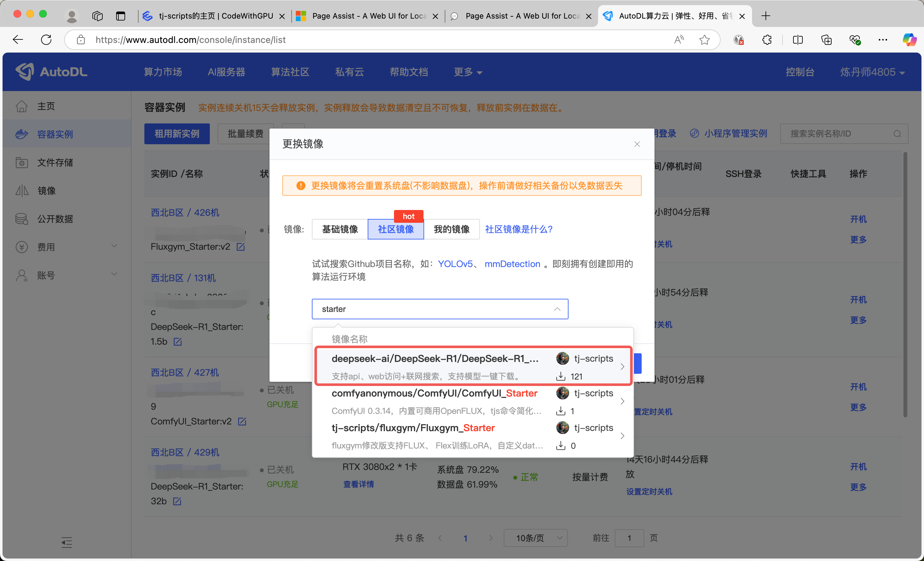Open 小程序管理实例 link
The width and height of the screenshot is (924, 561).
(x=729, y=133)
